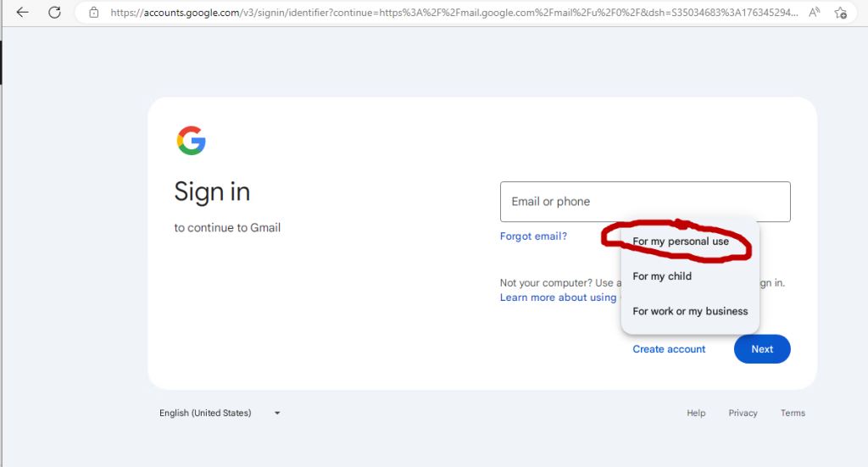Viewport: 868px width, 467px height.
Task: Open the Help footer link
Action: click(696, 413)
